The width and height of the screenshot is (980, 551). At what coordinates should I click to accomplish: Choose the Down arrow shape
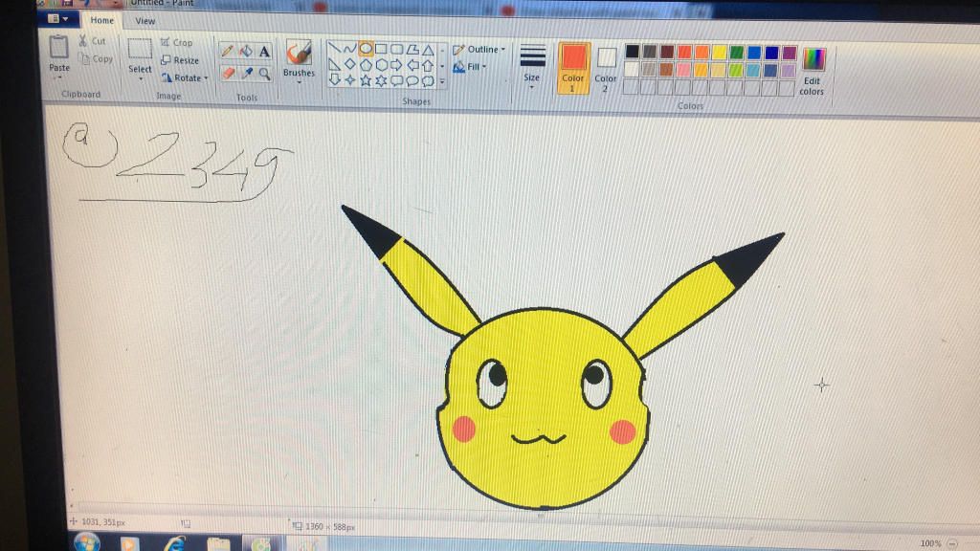334,79
